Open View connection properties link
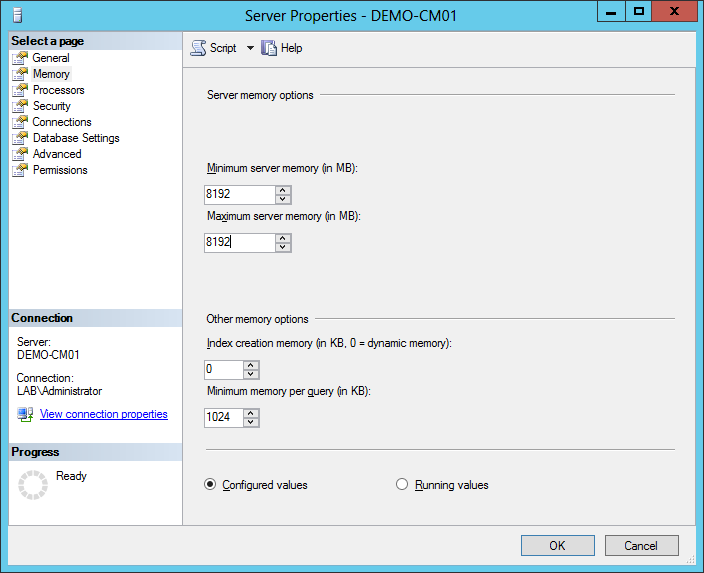 [x=104, y=414]
